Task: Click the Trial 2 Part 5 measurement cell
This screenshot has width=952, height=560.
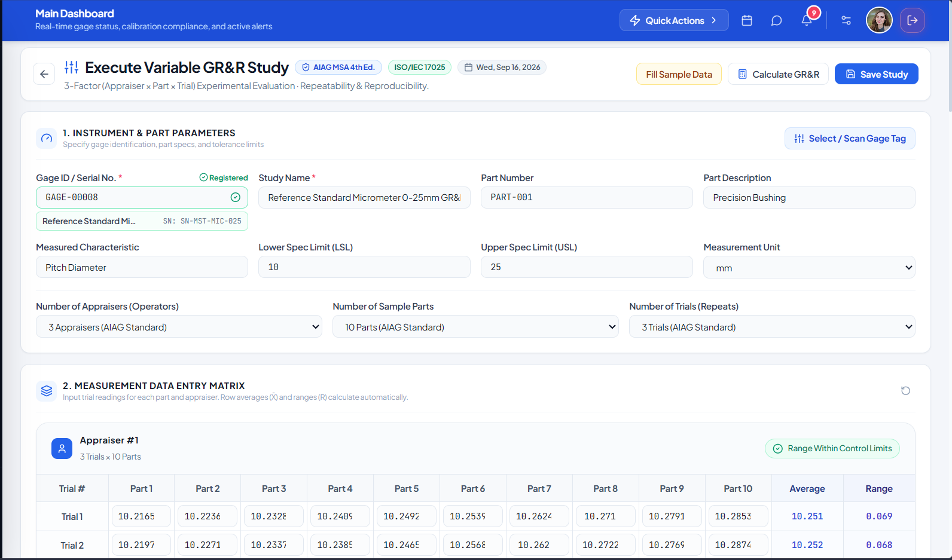Action: point(407,545)
